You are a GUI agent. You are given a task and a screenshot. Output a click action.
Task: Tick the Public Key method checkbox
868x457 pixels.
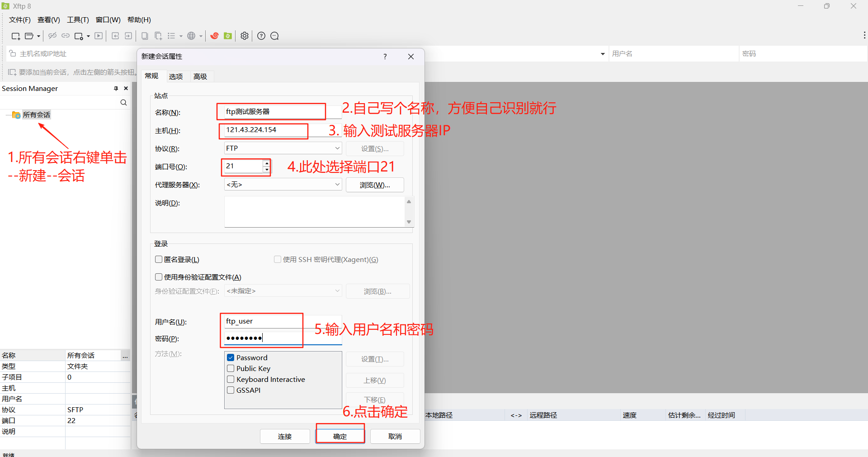231,368
